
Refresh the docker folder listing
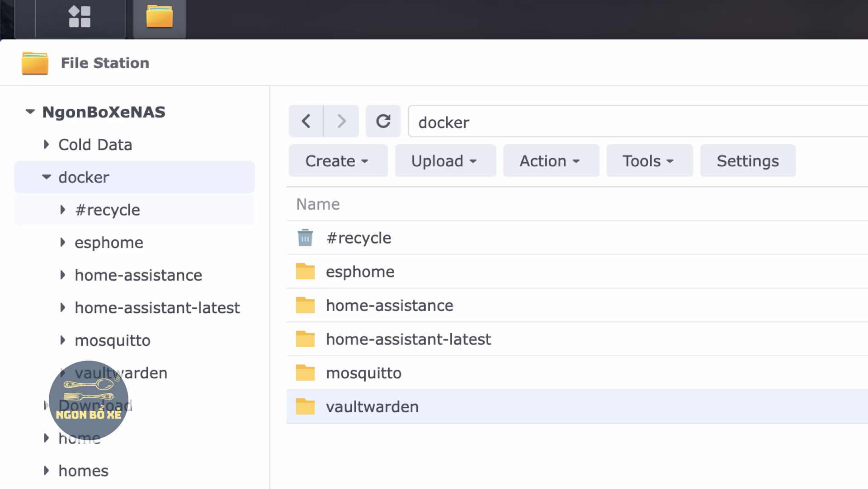pos(383,121)
